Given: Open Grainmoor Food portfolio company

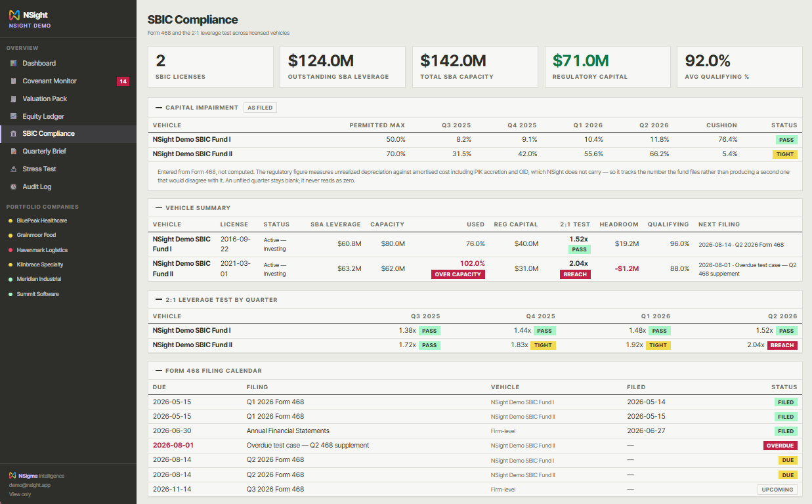Looking at the screenshot, I should point(68,236).
